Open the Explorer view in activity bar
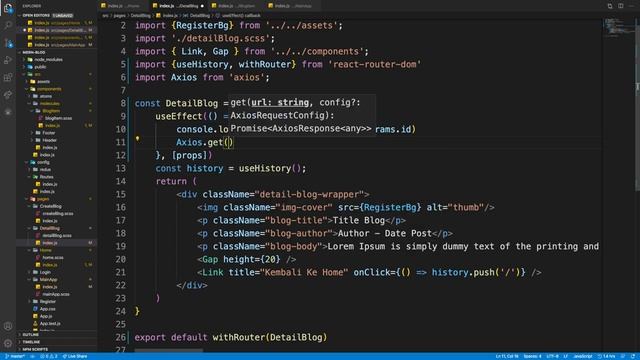Image resolution: width=640 pixels, height=360 pixels. click(8, 9)
